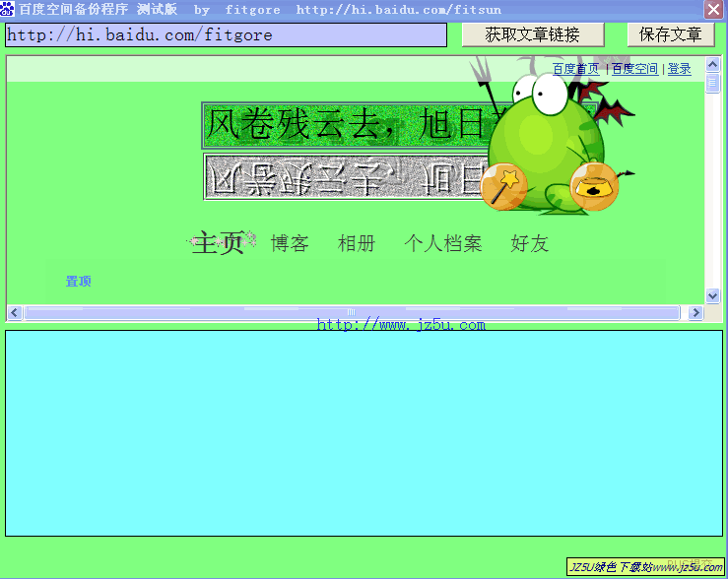Screen dimensions: 728x579
Task: Close the backup program window
Action: click(713, 9)
